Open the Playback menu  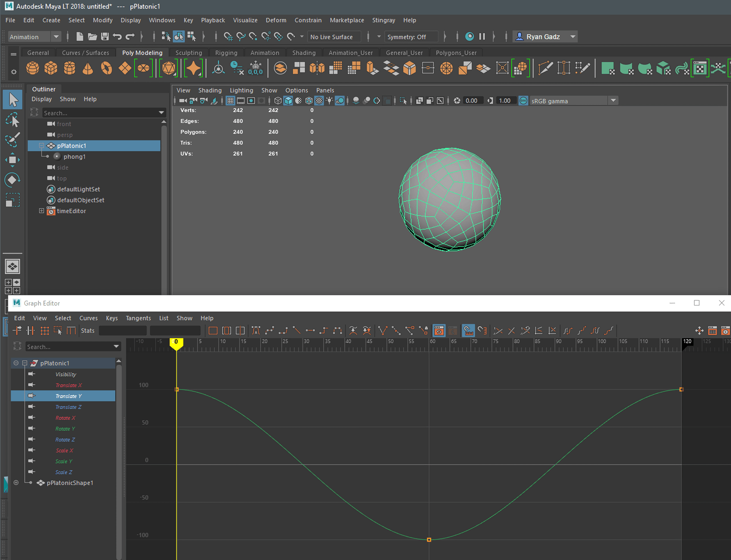[213, 20]
